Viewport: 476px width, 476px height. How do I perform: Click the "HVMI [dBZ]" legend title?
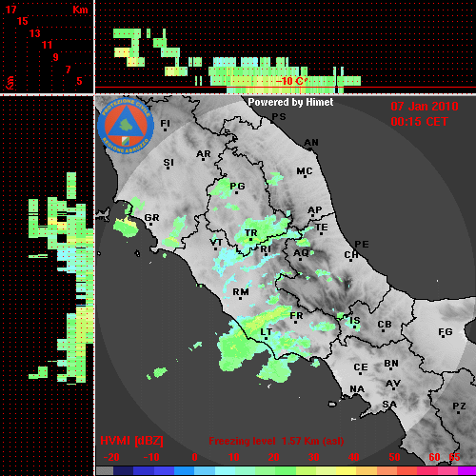(131, 441)
